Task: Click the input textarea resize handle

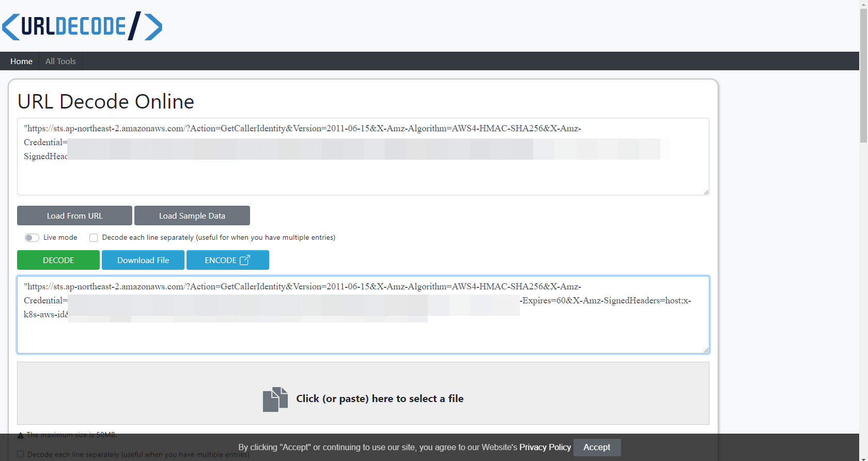Action: click(706, 192)
